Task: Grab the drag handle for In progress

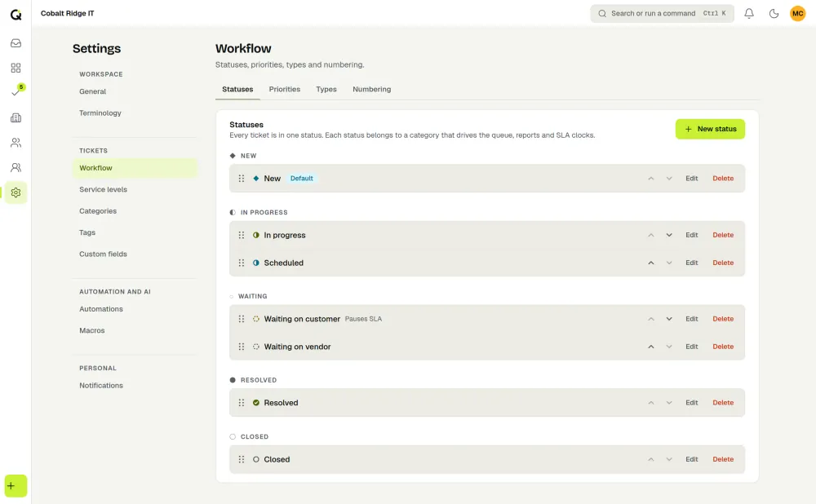Action: point(242,235)
